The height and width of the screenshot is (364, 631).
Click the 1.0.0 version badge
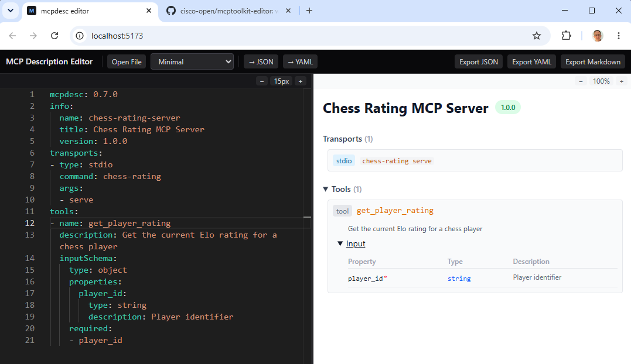coord(508,108)
